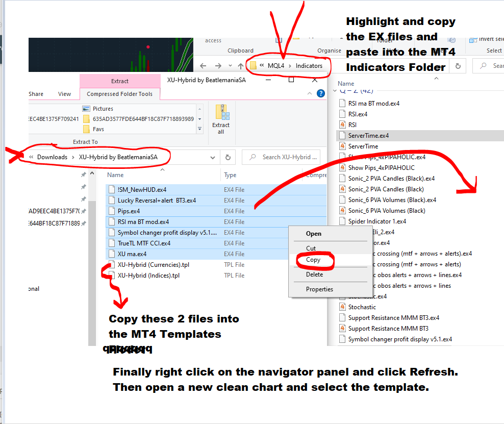This screenshot has width=504, height=424.
Task: Click MQL4 in the breadcrumb path
Action: pyautogui.click(x=276, y=66)
